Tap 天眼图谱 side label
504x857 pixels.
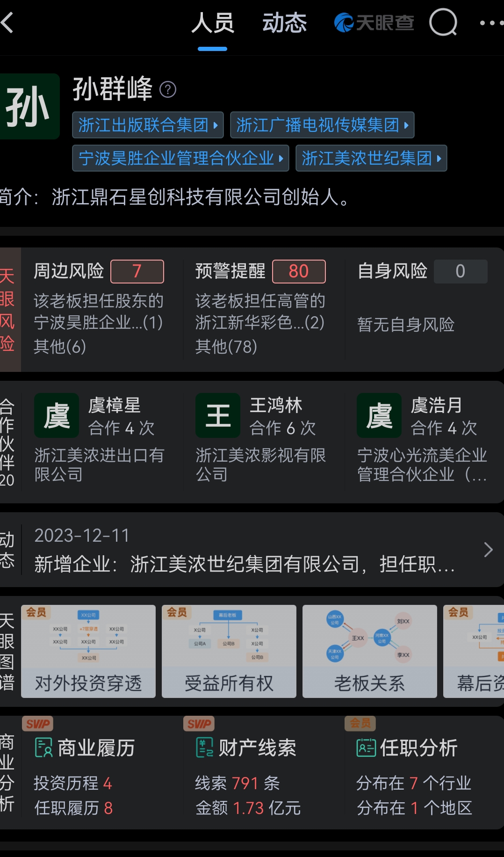[7, 652]
